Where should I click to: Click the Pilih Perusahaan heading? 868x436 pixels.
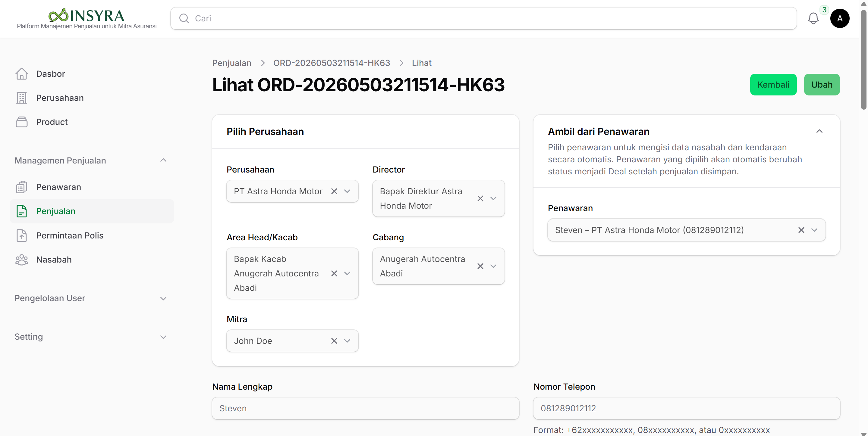point(265,132)
